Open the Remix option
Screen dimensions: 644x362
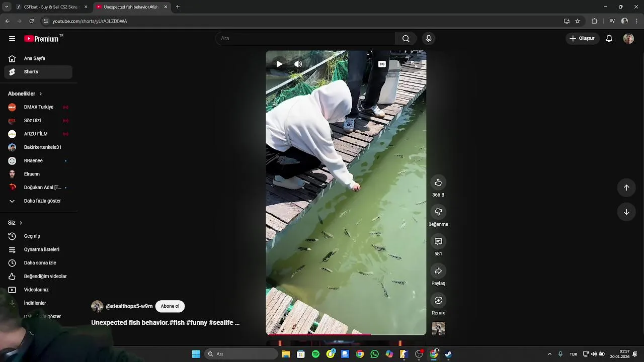pyautogui.click(x=438, y=301)
